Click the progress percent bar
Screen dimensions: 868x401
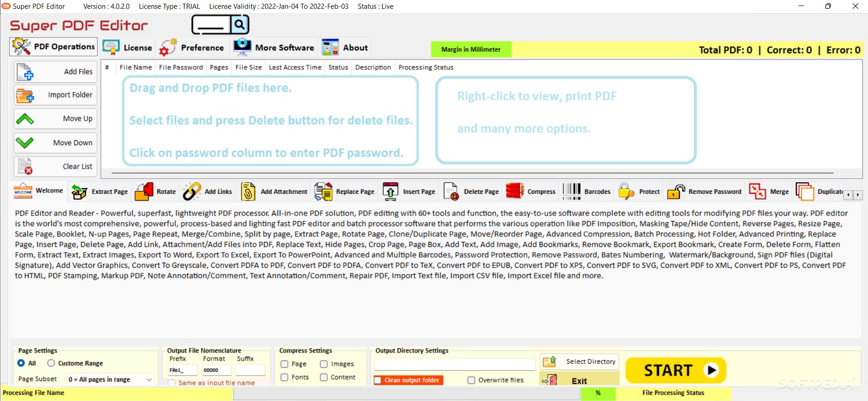(598, 393)
